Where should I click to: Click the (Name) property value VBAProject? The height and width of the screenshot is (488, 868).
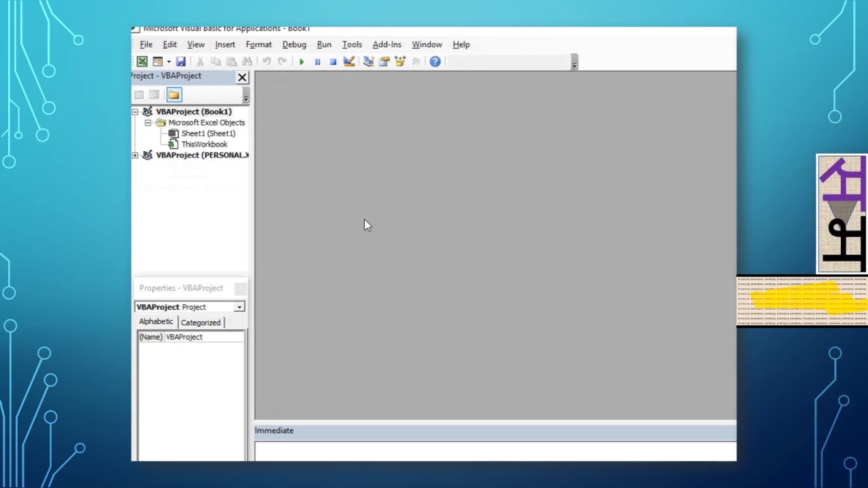pyautogui.click(x=203, y=337)
